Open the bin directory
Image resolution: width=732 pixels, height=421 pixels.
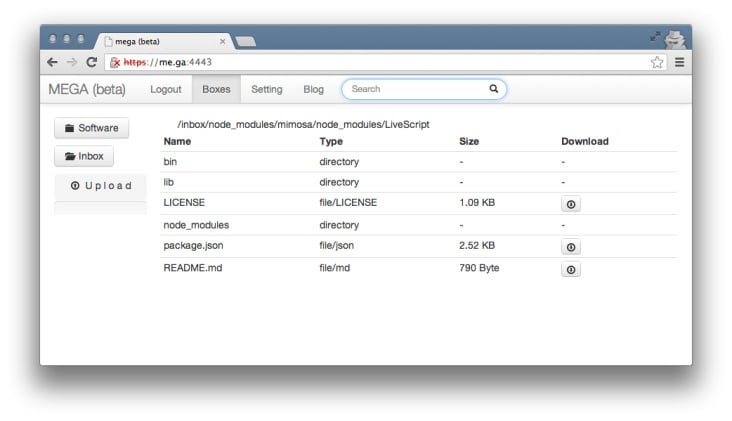point(170,162)
